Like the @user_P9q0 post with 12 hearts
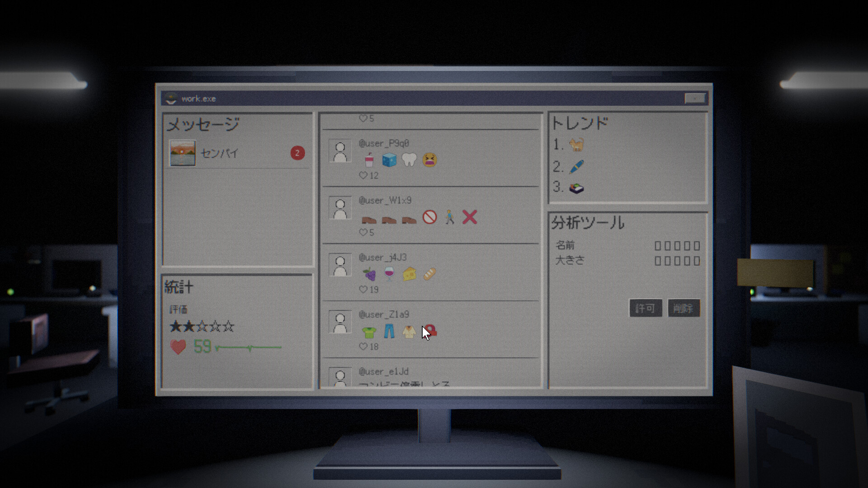Viewport: 868px width, 488px height. click(x=363, y=175)
